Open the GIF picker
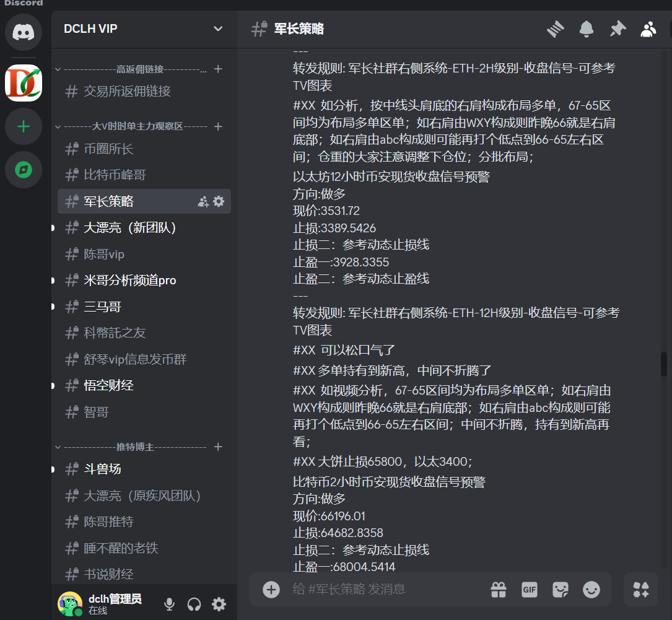 (530, 590)
